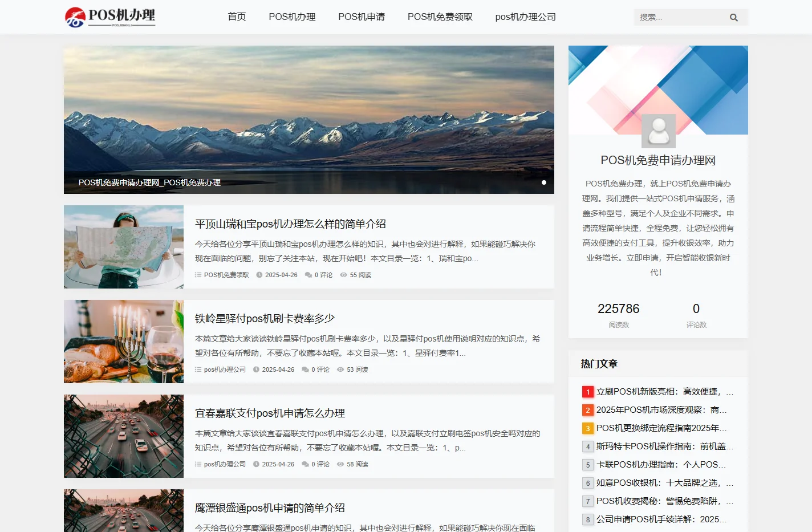Open hot article 立刷POS机新版亮相
Screen dimensions: 812x532
coord(665,392)
